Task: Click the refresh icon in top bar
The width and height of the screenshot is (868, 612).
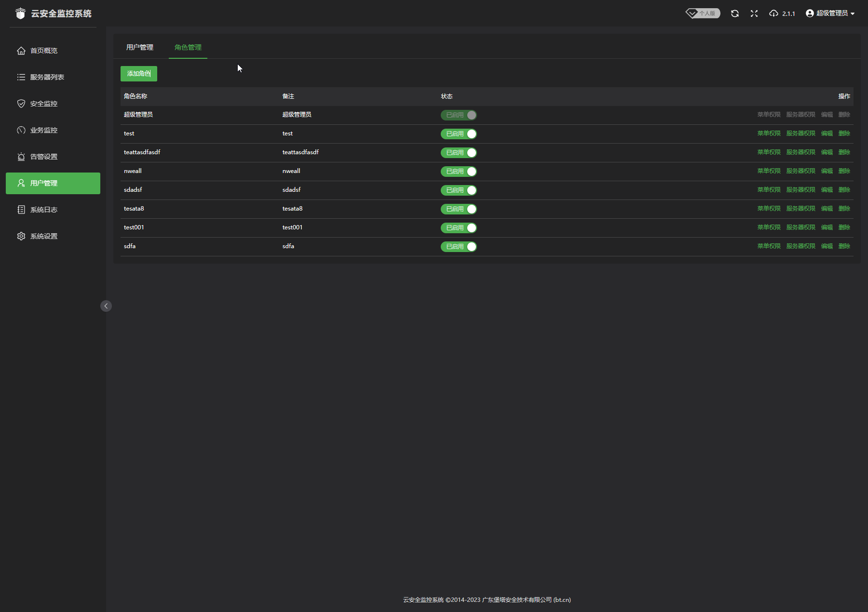Action: pyautogui.click(x=734, y=13)
